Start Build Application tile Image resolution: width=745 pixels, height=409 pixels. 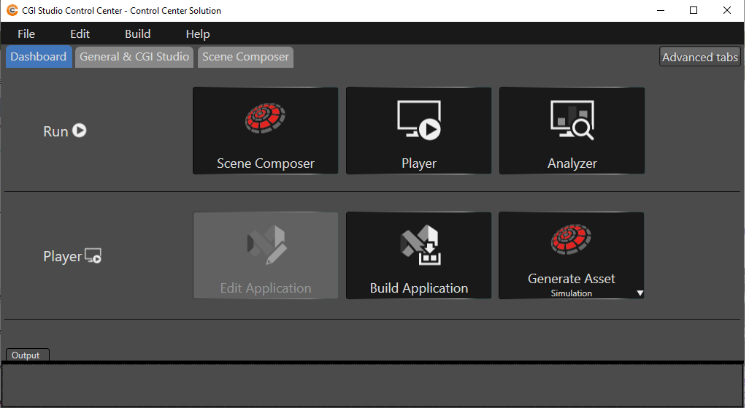point(418,256)
